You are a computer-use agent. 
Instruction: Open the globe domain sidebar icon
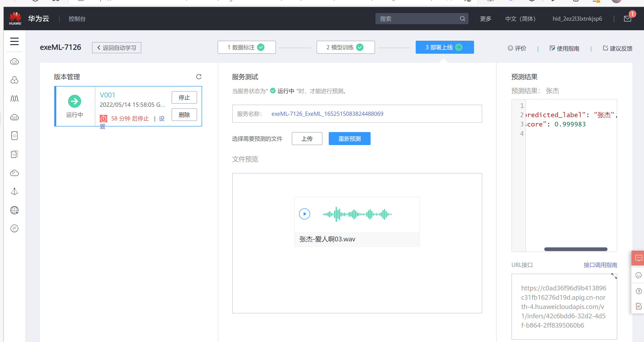click(x=14, y=210)
